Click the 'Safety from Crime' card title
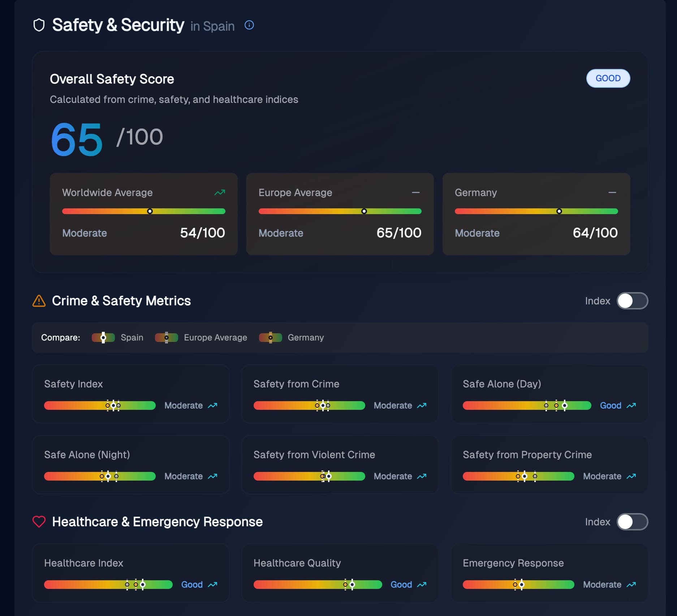 [x=296, y=384]
